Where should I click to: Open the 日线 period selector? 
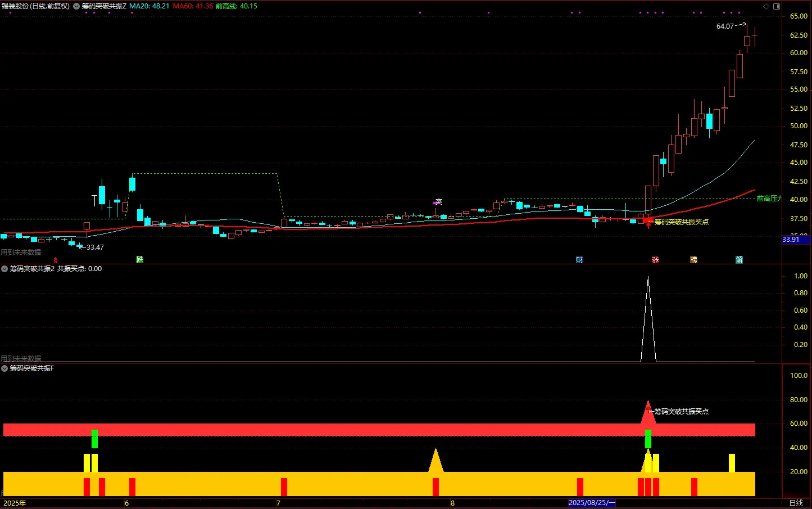[x=796, y=503]
